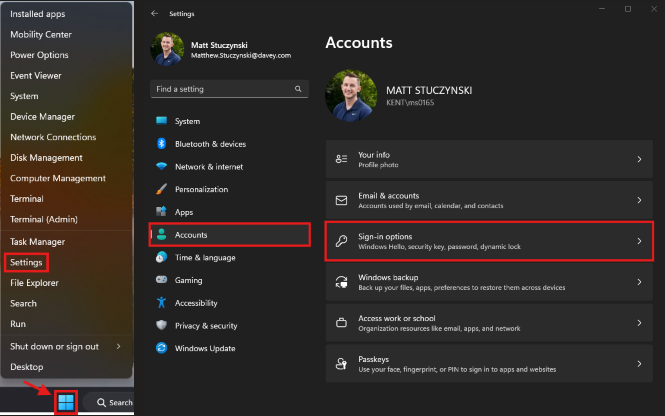Click the large Matt Stuczynski account photo
Viewport: 665px width, 416px height.
(351, 95)
